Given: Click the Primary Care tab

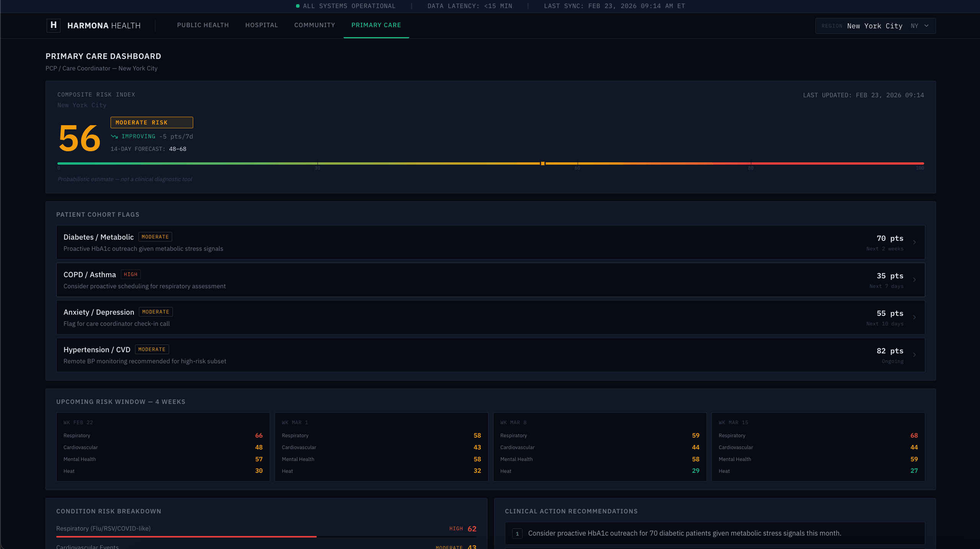Looking at the screenshot, I should coord(376,25).
